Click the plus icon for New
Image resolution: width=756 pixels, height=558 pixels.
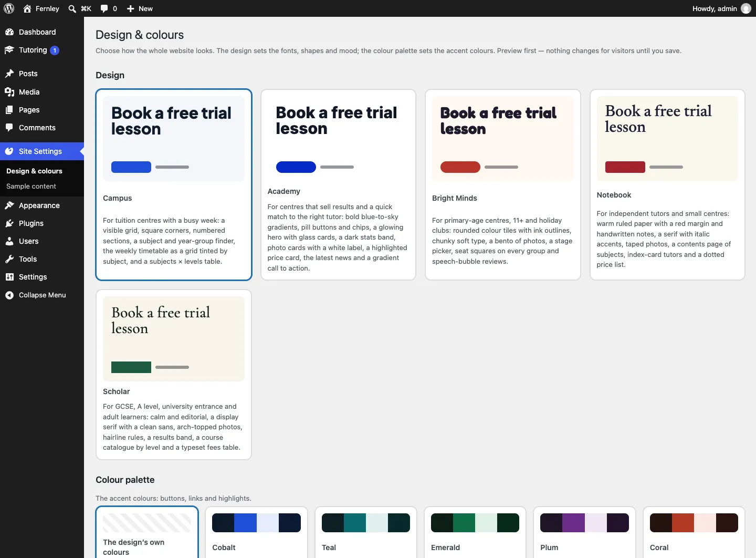(x=131, y=8)
